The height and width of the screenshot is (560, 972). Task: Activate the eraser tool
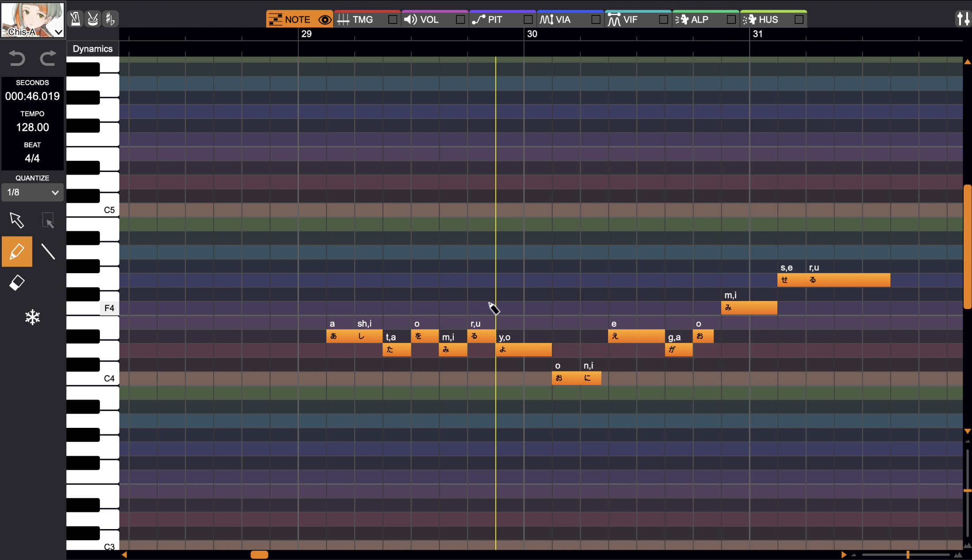[x=17, y=283]
